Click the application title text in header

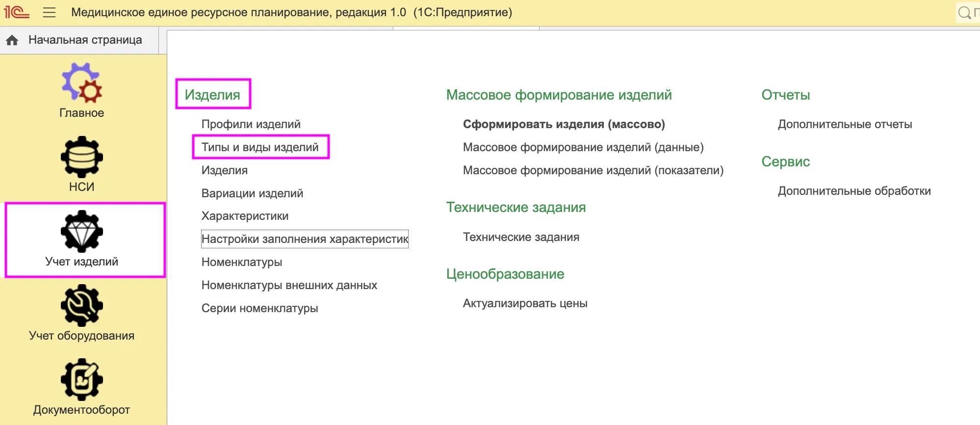pos(291,12)
